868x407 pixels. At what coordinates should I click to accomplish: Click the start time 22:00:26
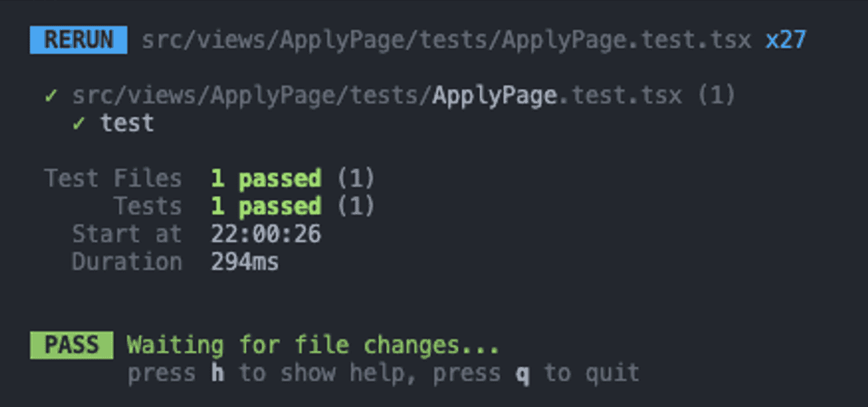266,234
